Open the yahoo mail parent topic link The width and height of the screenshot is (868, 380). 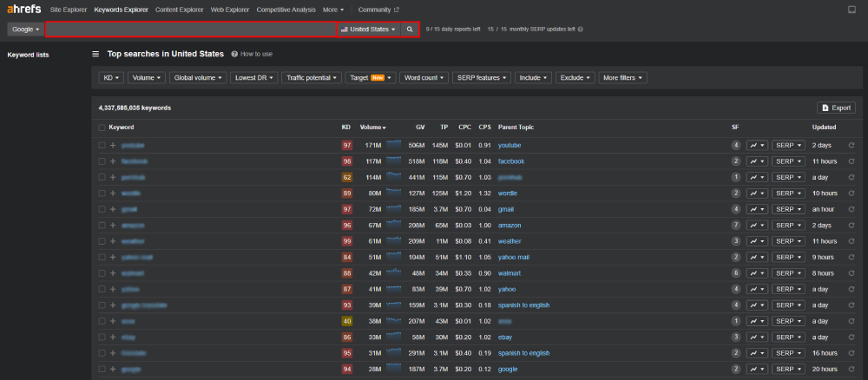pyautogui.click(x=514, y=258)
